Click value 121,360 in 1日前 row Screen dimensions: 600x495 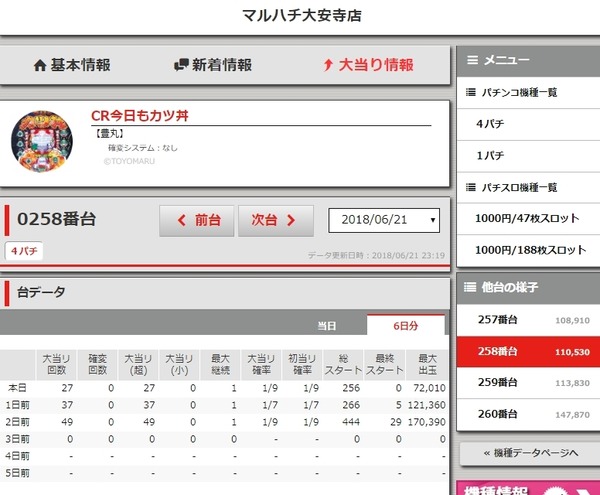pos(427,405)
